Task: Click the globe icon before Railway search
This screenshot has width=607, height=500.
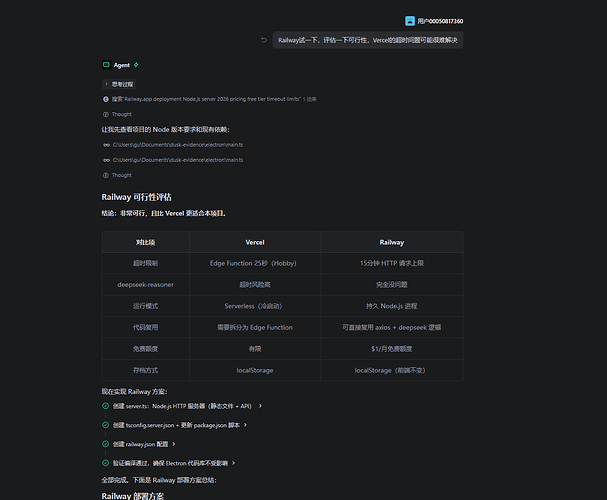Action: pyautogui.click(x=105, y=99)
